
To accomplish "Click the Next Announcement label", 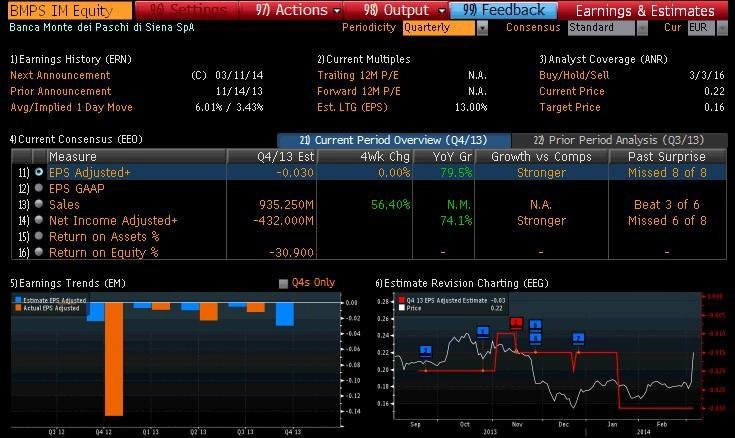I will [x=60, y=76].
